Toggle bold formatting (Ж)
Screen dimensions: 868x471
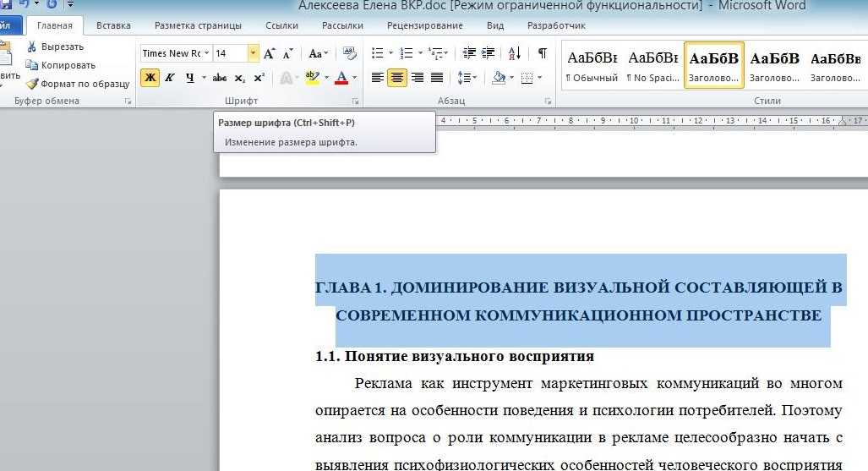coord(150,78)
